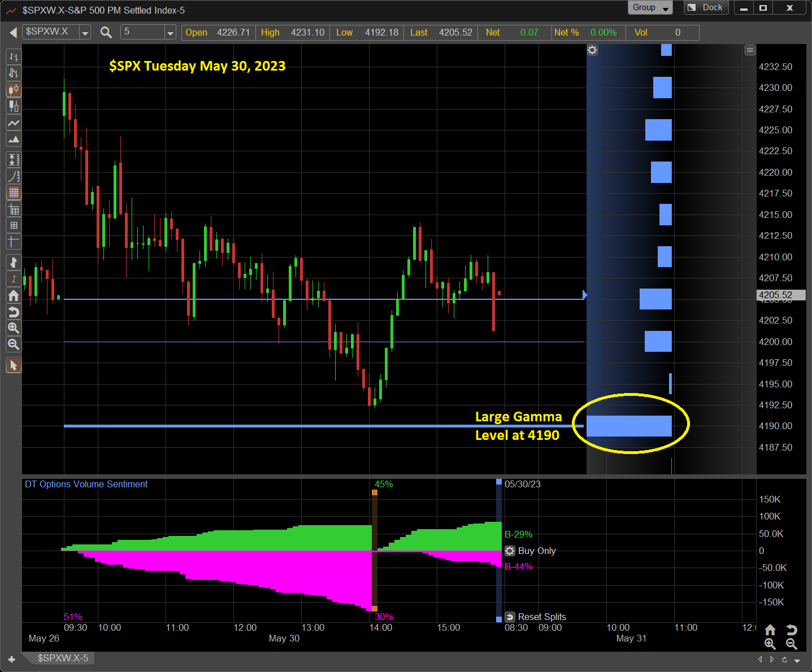Select the candlestick chart type icon

pos(14,90)
